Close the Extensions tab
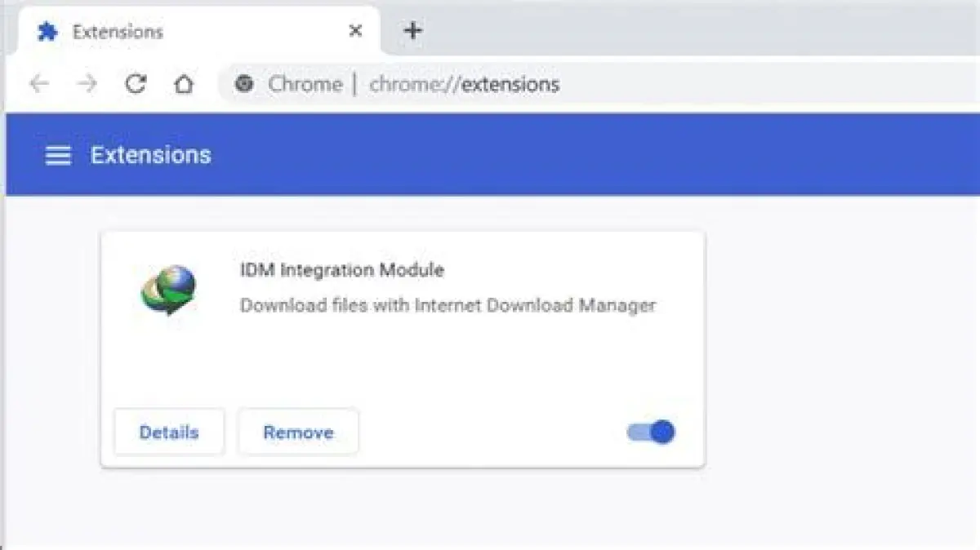 pyautogui.click(x=355, y=31)
